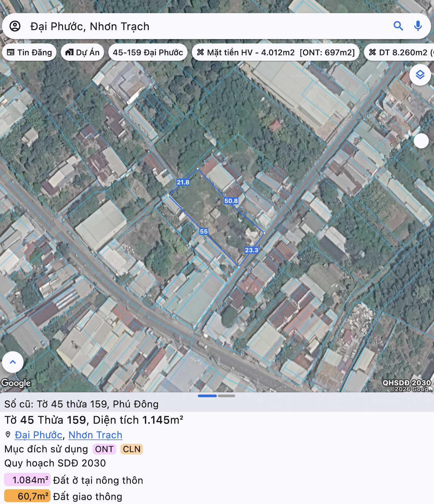
Task: Click the white circular map button
Action: pos(421,141)
